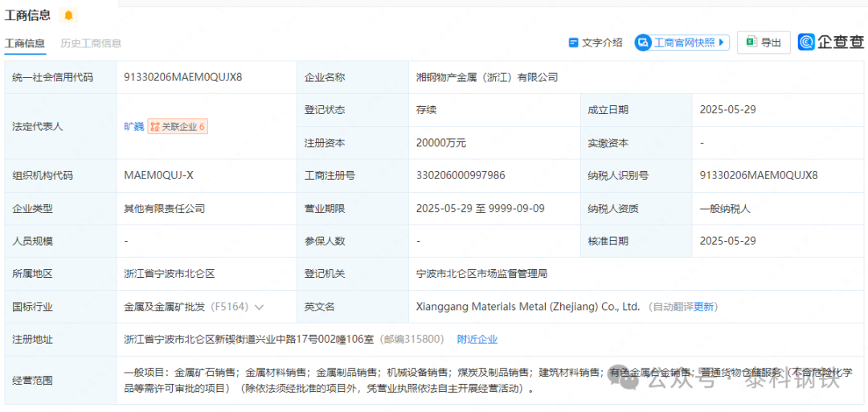The width and height of the screenshot is (868, 412).
Task: Click registration authority 宁波市北仑区市场监督管理局
Action: click(x=481, y=274)
